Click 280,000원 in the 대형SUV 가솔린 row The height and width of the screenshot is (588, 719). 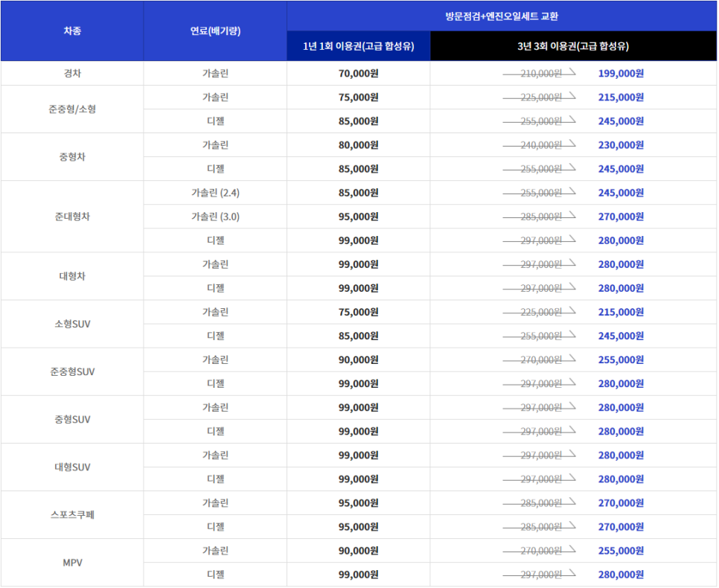[x=621, y=455]
